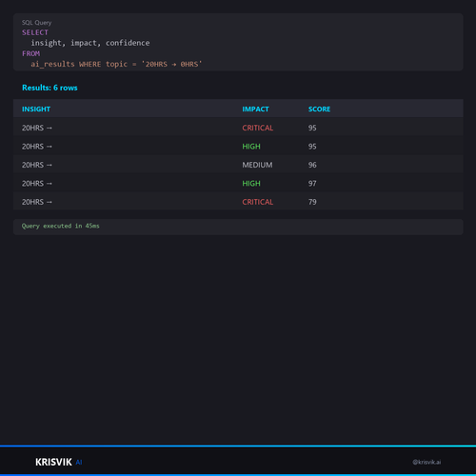Select the "ai_results WHERE topic" query line
476x476 pixels.
[x=116, y=64]
